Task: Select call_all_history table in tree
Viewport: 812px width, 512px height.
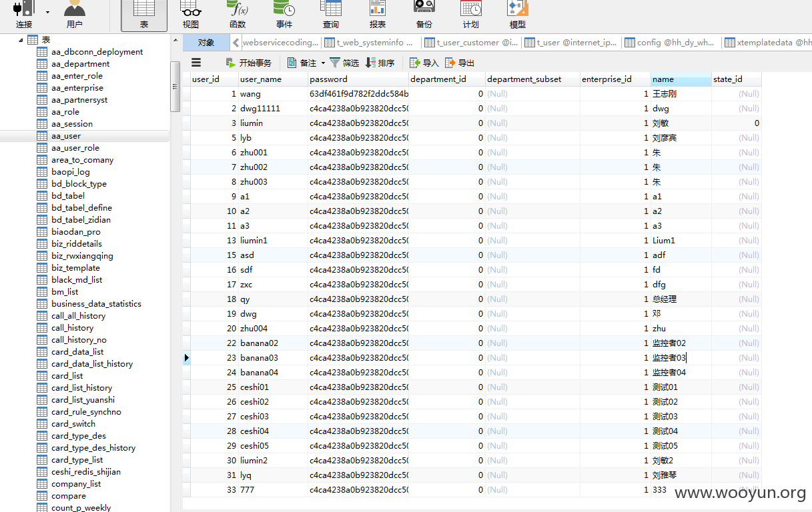Action: 78,316
